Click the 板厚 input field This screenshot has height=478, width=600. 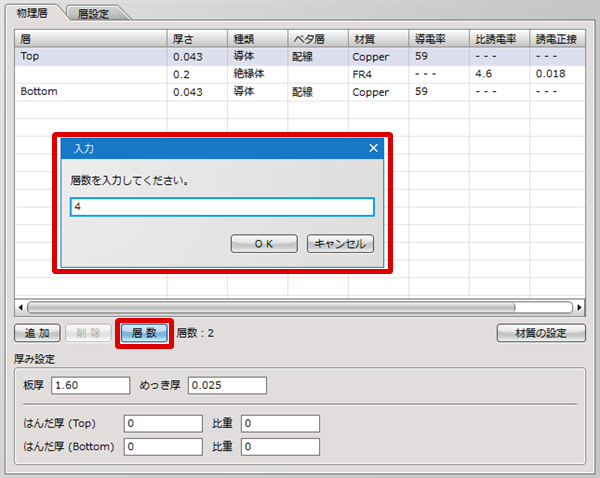pyautogui.click(x=90, y=386)
